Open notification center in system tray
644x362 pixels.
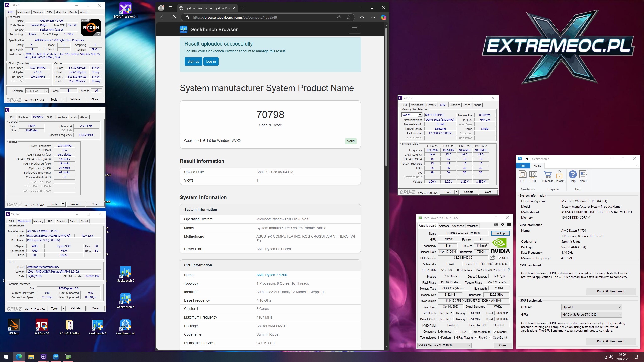636,357
